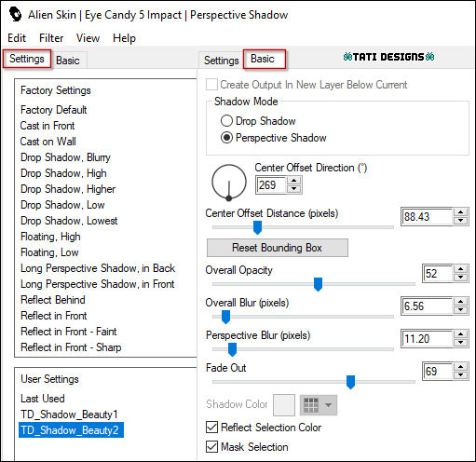The height and width of the screenshot is (462, 476).
Task: Click the Reset Bounding Box button
Action: click(x=278, y=248)
